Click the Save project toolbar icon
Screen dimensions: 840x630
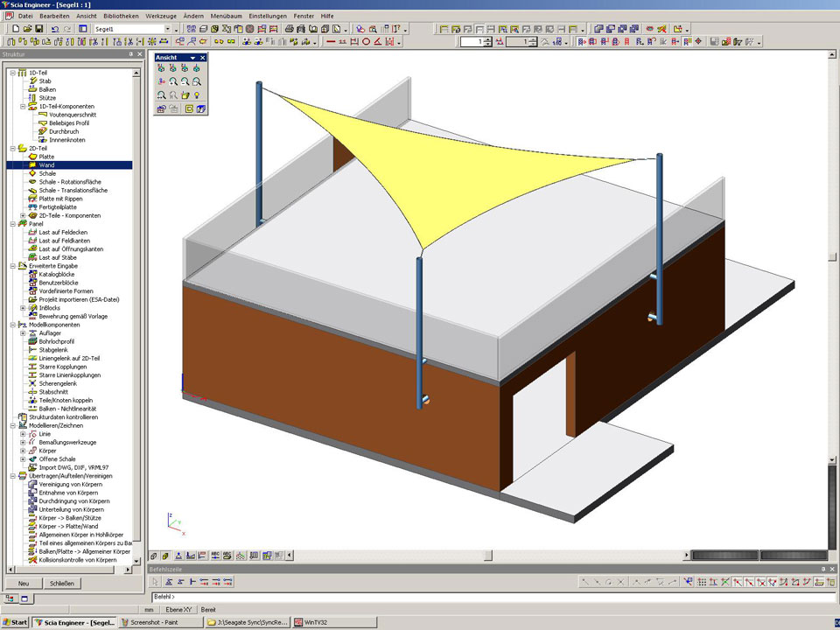tap(39, 29)
